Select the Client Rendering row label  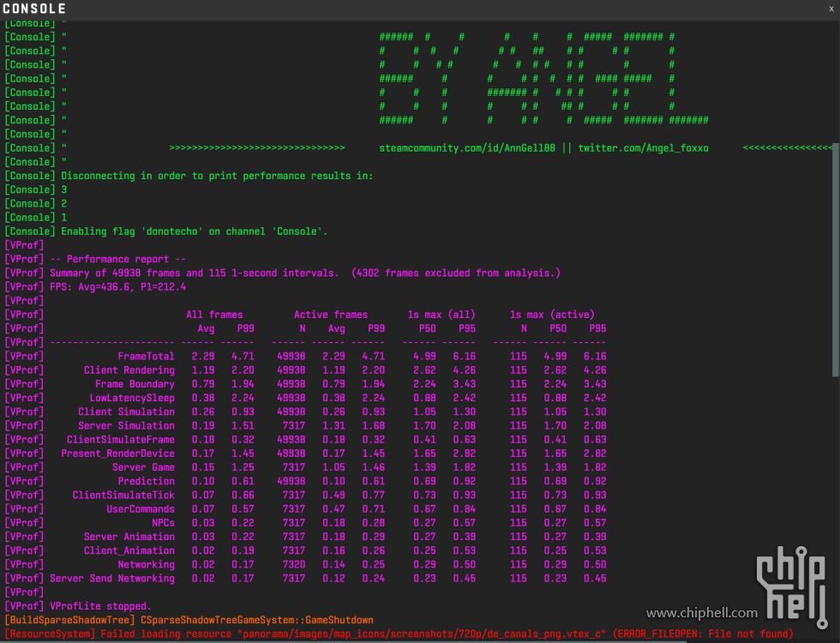(129, 370)
